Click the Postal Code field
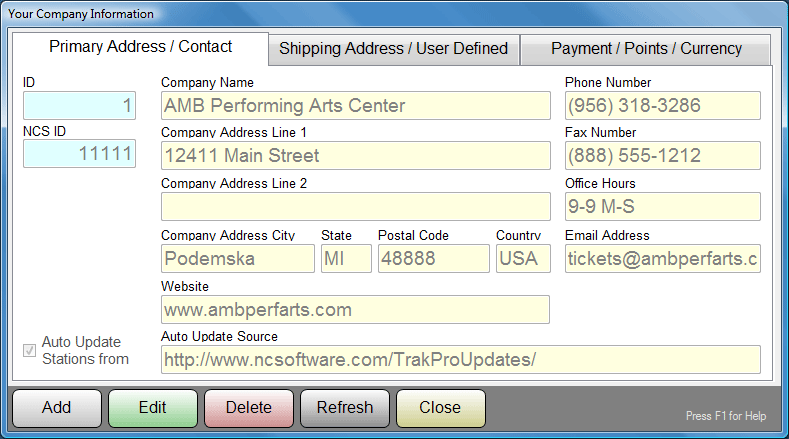 [433, 259]
